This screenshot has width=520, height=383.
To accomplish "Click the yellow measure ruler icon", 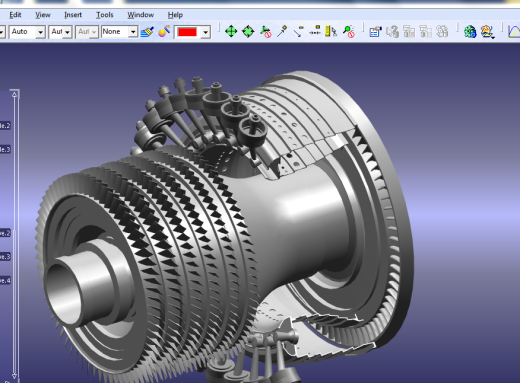I will 331,31.
